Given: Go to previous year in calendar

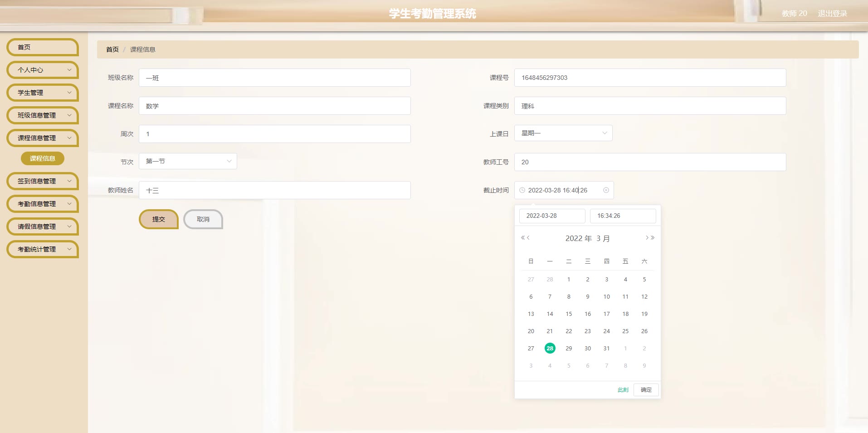Looking at the screenshot, I should pos(523,238).
